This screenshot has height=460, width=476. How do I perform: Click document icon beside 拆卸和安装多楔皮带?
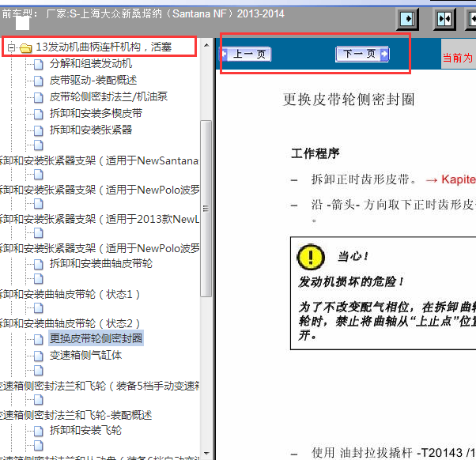click(x=39, y=114)
